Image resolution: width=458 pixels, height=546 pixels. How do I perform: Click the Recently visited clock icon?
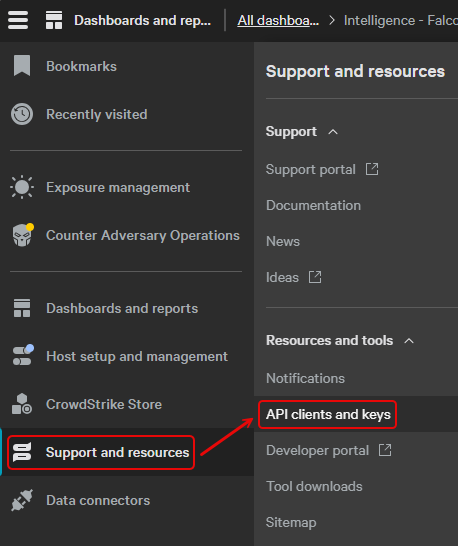[22, 114]
